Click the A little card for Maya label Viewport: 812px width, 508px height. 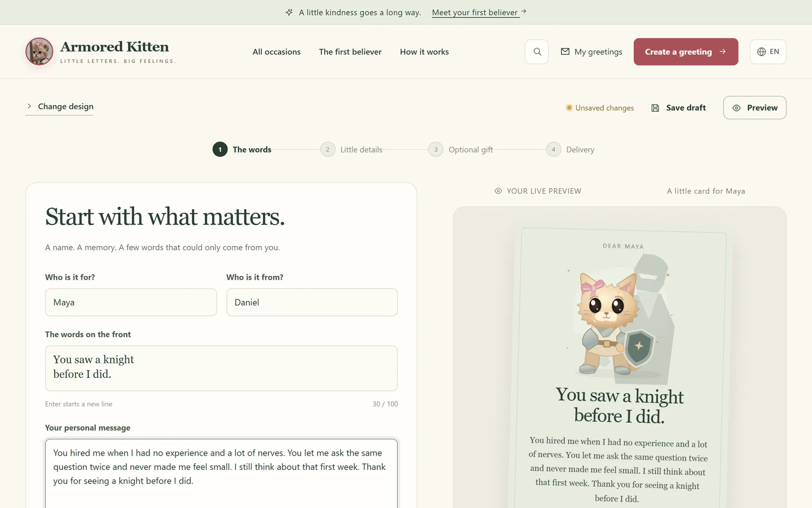coord(706,191)
